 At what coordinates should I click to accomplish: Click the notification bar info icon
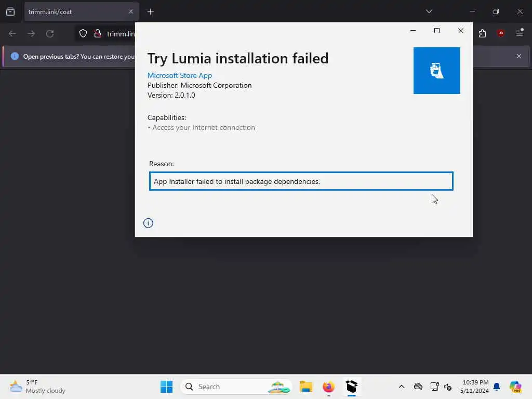[x=15, y=56]
